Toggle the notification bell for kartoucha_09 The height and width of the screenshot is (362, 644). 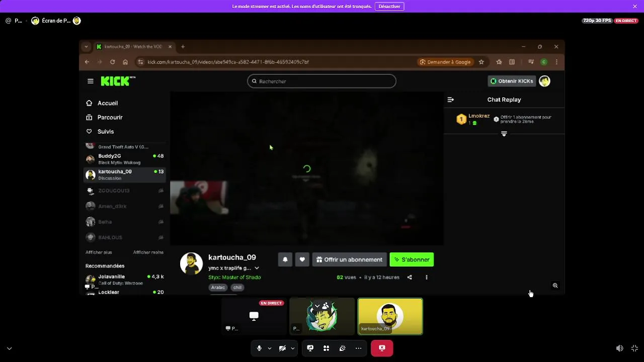pyautogui.click(x=285, y=259)
